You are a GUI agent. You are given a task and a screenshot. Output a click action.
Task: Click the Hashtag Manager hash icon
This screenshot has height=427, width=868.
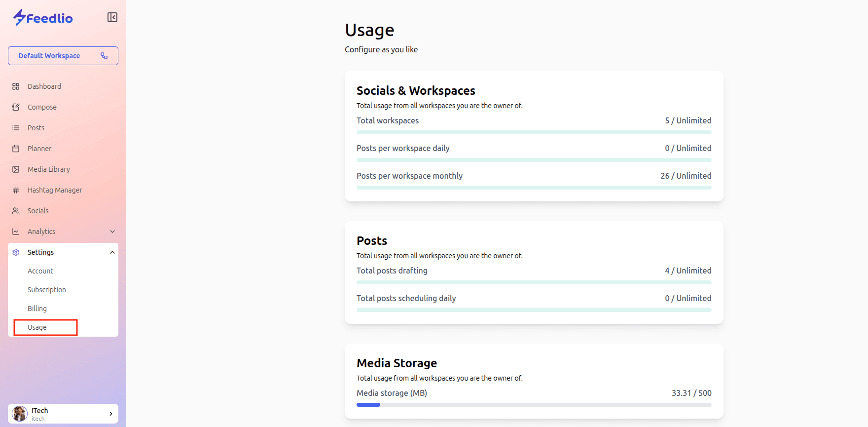(16, 190)
